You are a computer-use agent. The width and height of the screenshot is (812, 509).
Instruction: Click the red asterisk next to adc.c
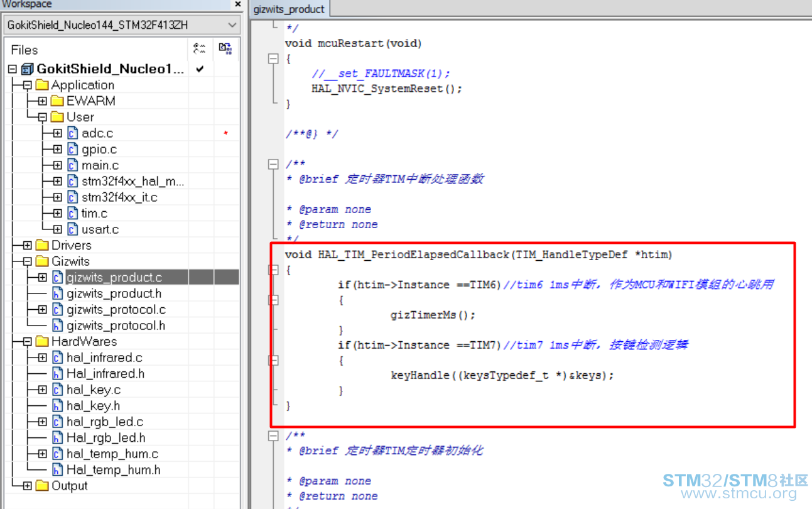point(225,133)
